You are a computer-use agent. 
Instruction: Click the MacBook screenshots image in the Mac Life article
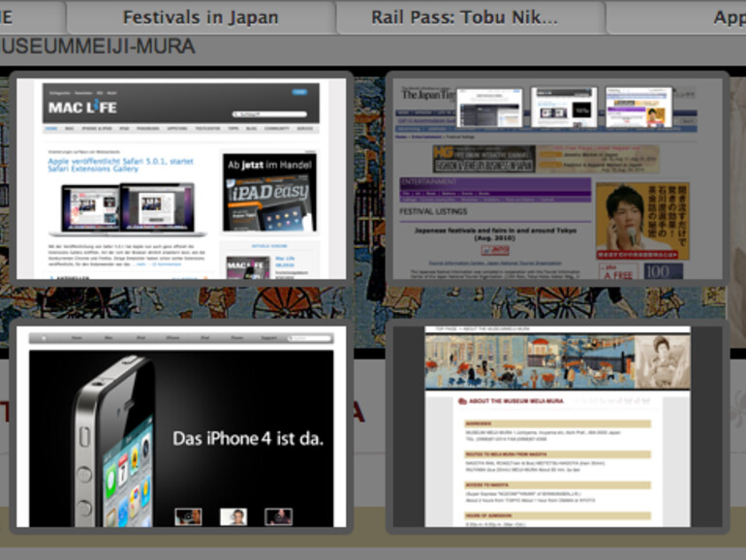point(128,209)
